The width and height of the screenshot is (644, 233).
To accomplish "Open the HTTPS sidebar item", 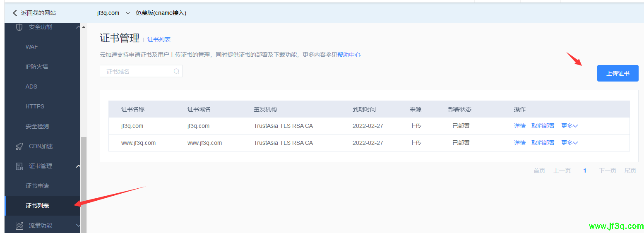I will [35, 106].
